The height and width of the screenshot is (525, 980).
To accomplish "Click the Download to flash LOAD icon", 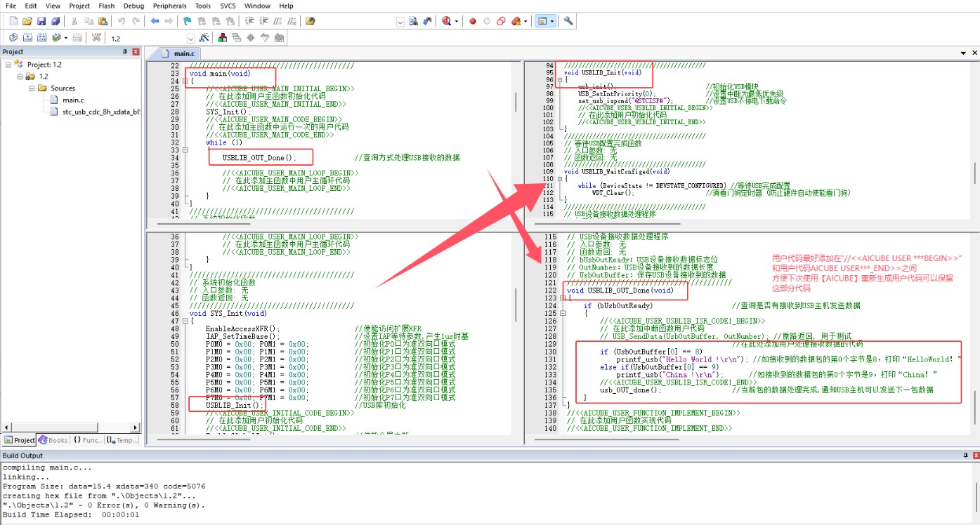I will click(x=97, y=38).
